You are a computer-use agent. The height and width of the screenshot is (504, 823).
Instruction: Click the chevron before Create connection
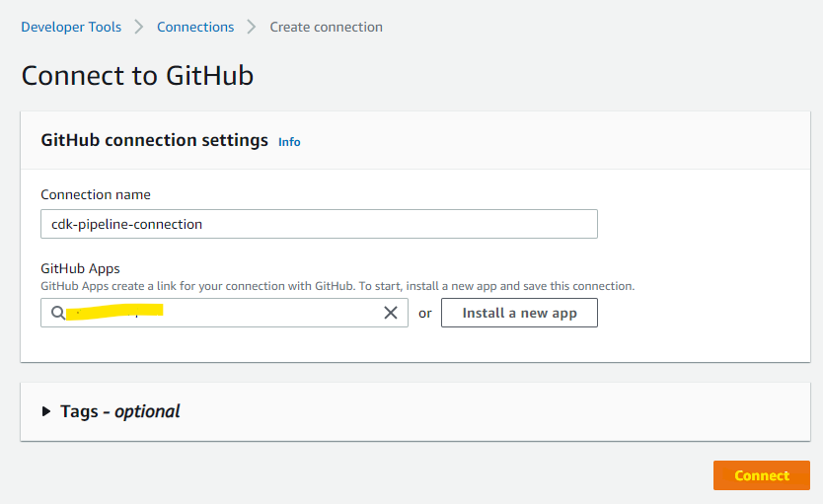point(253,27)
